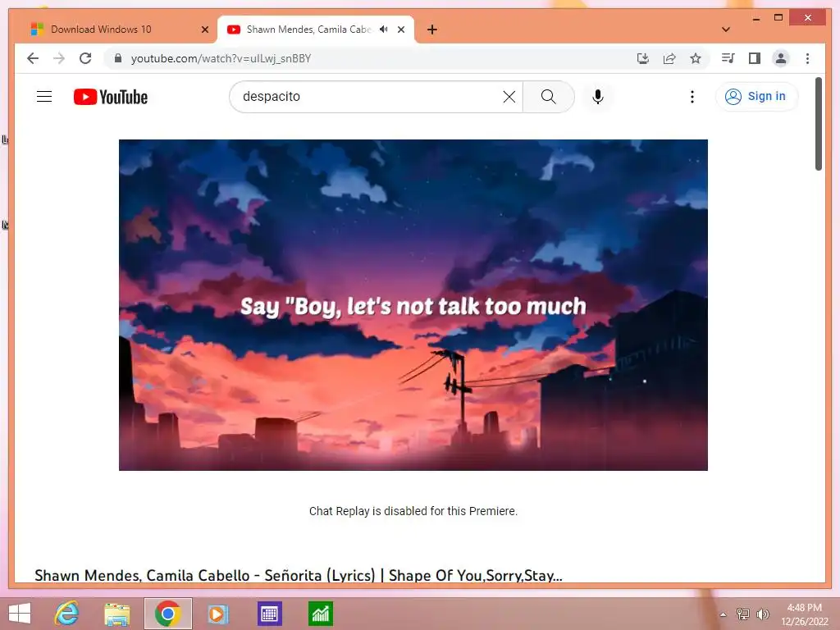
Task: Open the purple calendar app on taskbar
Action: click(x=269, y=614)
